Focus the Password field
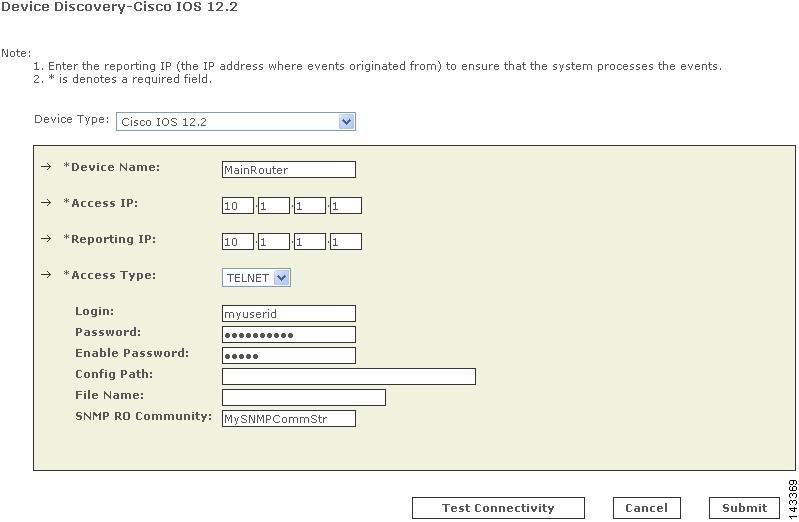This screenshot has width=799, height=522. (x=288, y=334)
